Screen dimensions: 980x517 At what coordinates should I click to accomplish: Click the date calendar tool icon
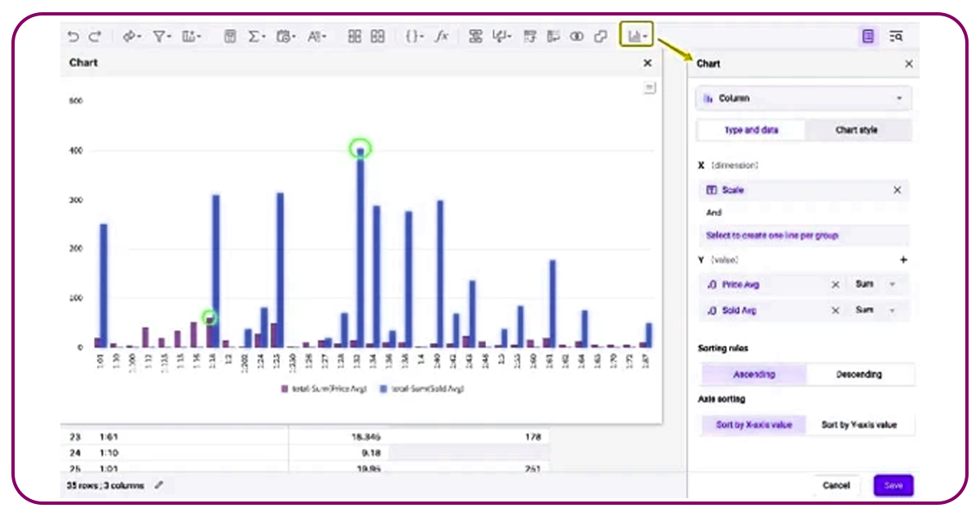point(285,36)
